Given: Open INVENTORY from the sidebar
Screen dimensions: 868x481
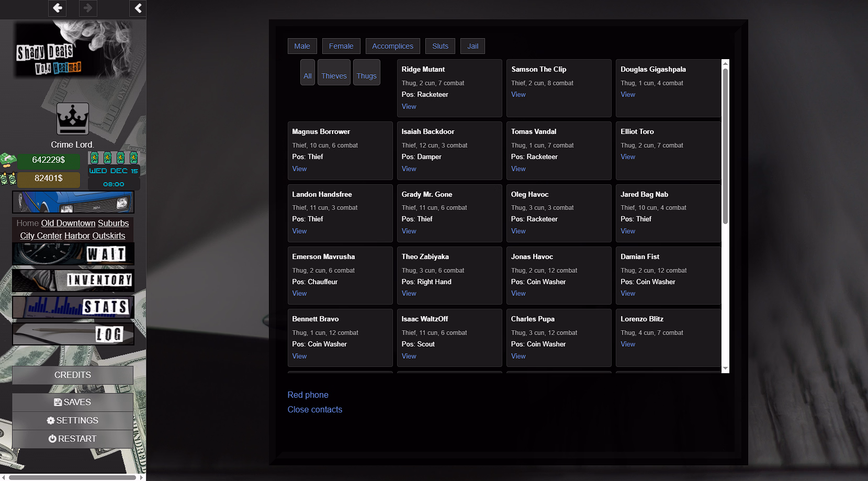Looking at the screenshot, I should click(73, 281).
